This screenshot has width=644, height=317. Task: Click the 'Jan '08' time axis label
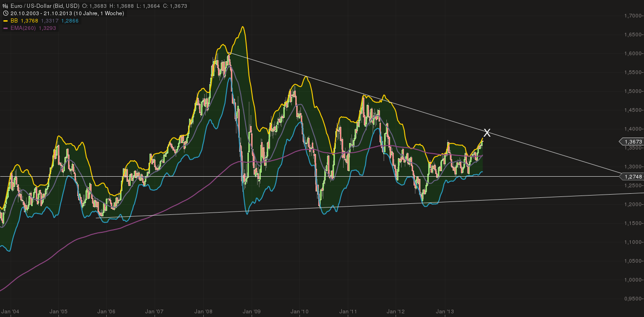pos(203,311)
